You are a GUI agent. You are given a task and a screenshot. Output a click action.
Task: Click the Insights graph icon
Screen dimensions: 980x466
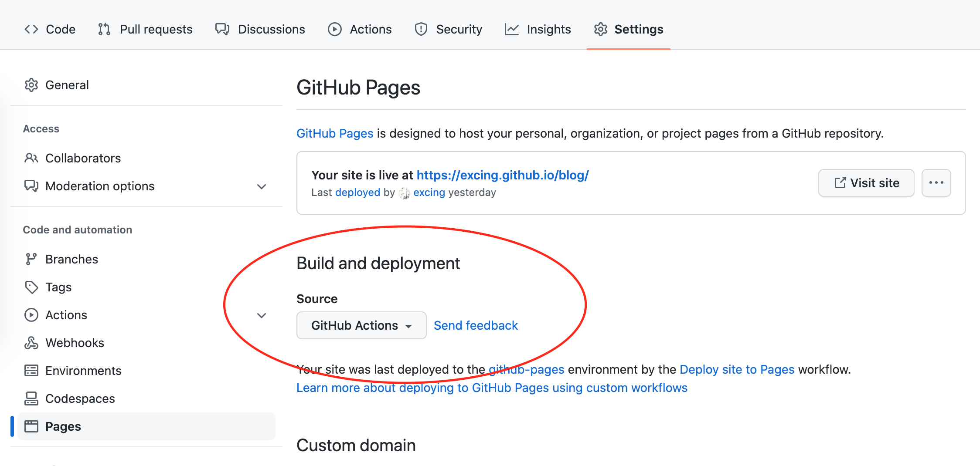point(512,29)
